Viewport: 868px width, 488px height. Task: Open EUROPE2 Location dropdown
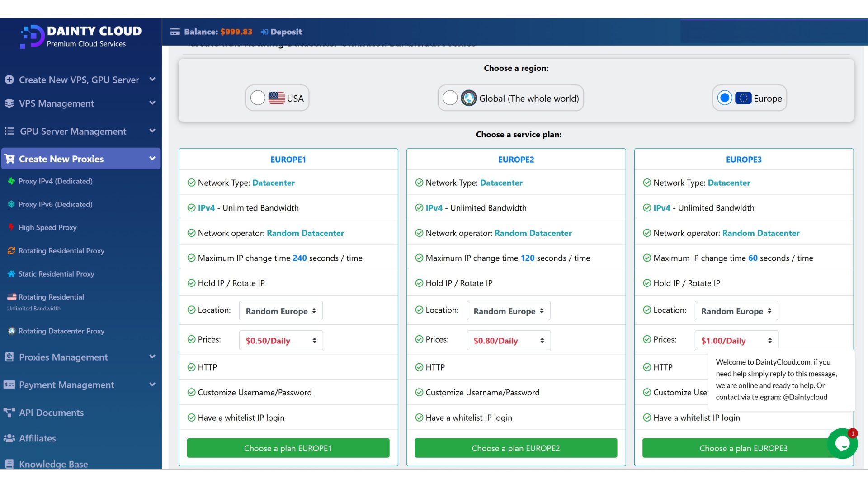[x=509, y=311]
